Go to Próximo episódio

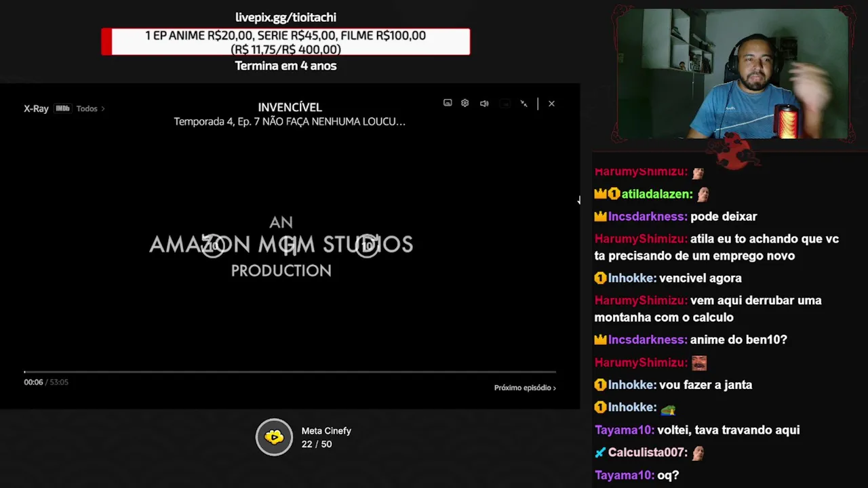(525, 388)
